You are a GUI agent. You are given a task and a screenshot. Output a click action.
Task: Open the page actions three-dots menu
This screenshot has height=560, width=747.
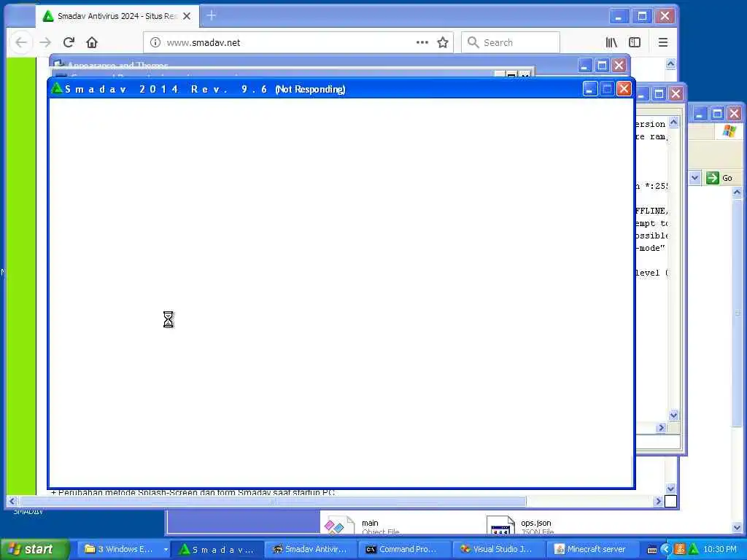[x=422, y=42]
